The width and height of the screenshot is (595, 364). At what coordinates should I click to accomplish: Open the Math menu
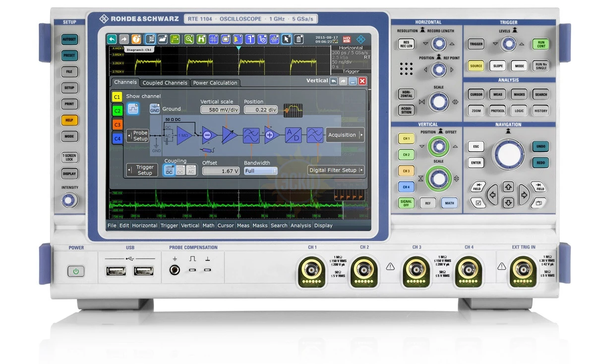pyautogui.click(x=208, y=225)
